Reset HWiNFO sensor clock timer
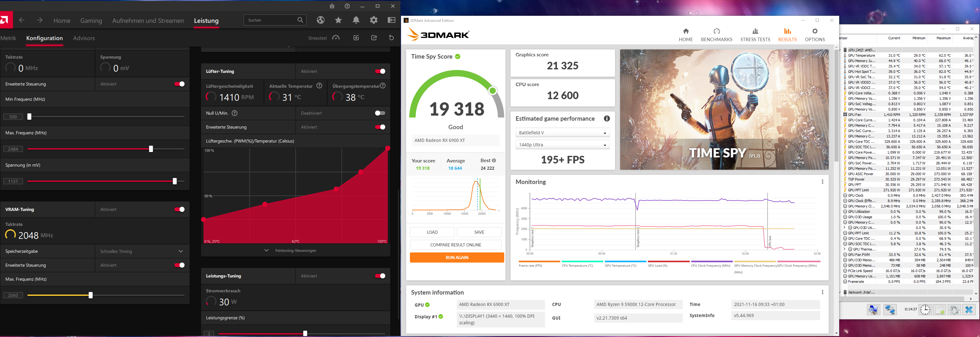Viewport: 980px width, 337px height. point(925,309)
